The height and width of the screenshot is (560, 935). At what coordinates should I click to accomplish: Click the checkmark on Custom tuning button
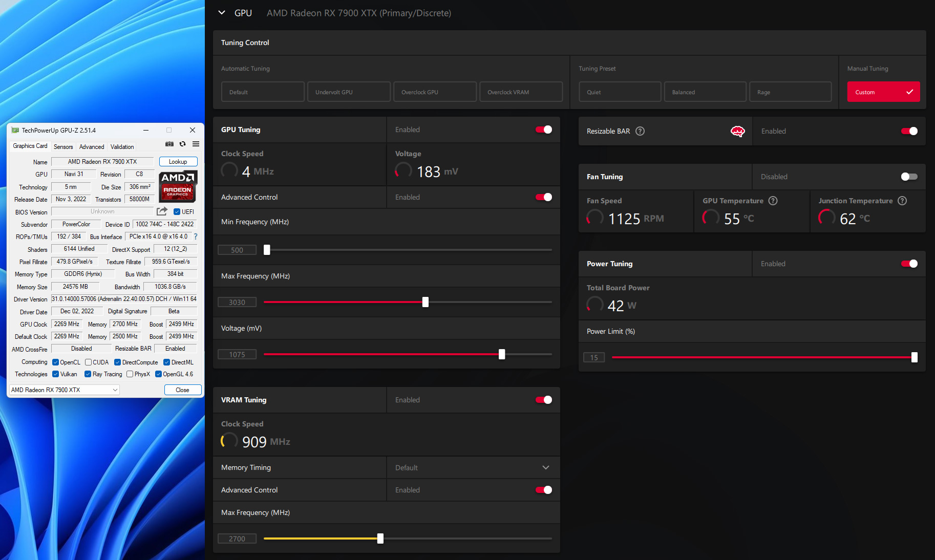pyautogui.click(x=909, y=92)
